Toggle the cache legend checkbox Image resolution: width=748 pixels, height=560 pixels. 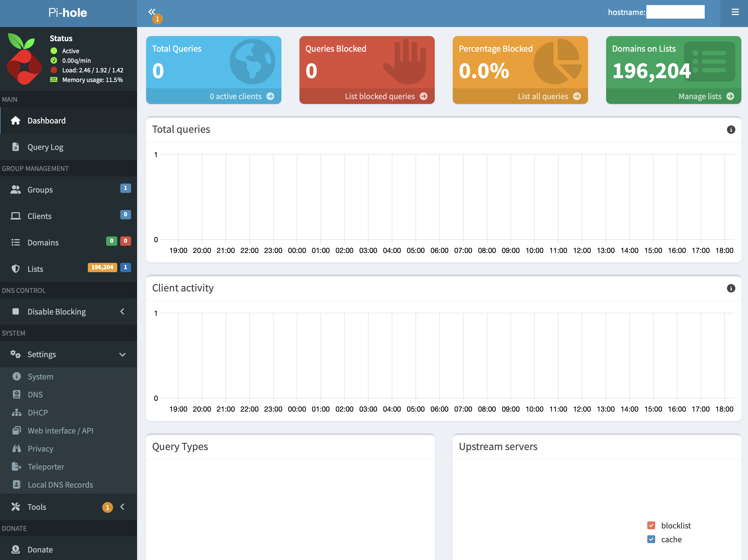(x=651, y=539)
